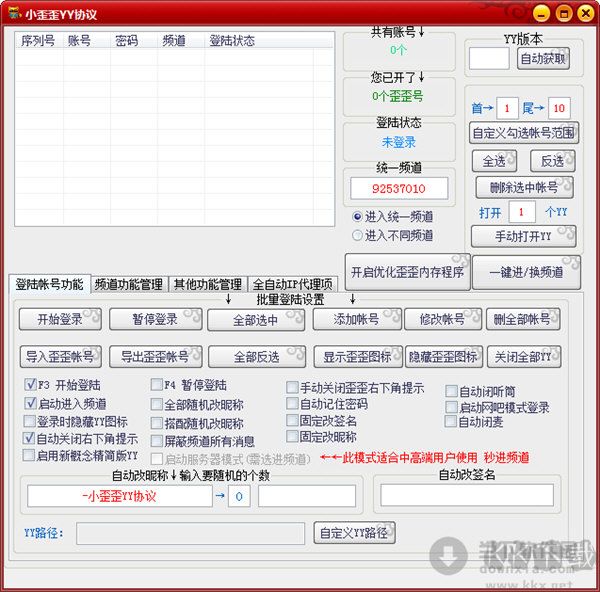Enable F3 开始登陆 checkbox
The image size is (600, 592).
pos(29,385)
